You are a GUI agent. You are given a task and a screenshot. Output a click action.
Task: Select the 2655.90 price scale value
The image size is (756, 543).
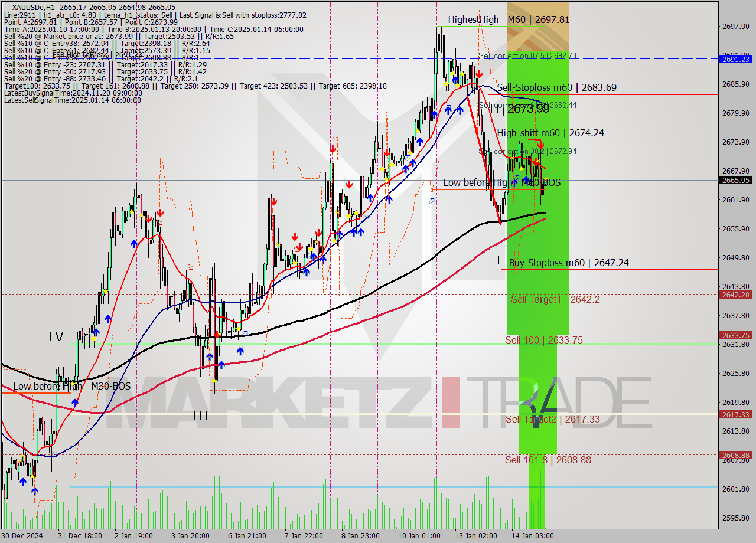pos(736,228)
